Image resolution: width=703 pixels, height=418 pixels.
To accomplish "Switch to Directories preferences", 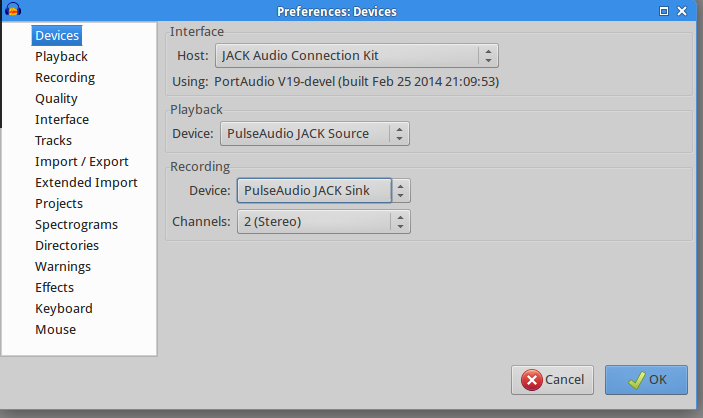I will click(x=67, y=246).
